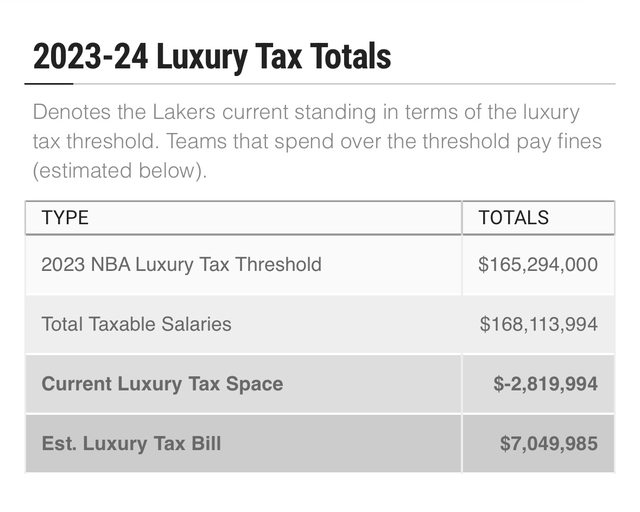The width and height of the screenshot is (640, 512).
Task: Select the TYPE column header
Action: point(65,217)
